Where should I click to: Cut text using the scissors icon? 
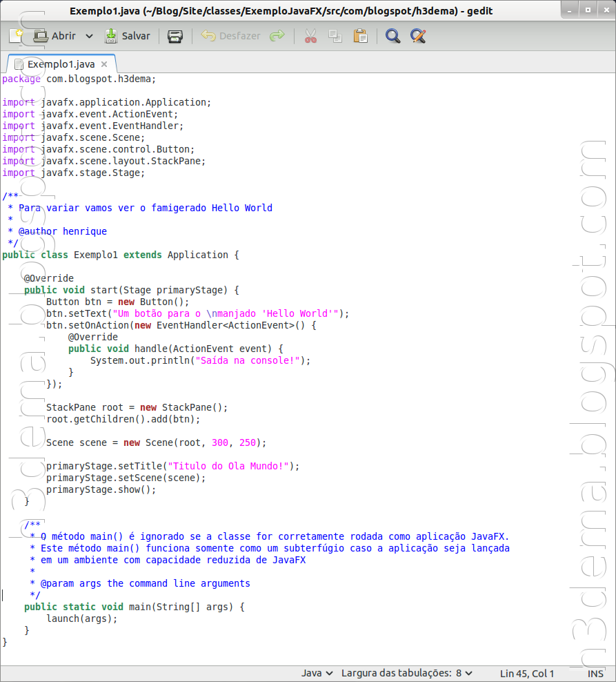click(310, 36)
